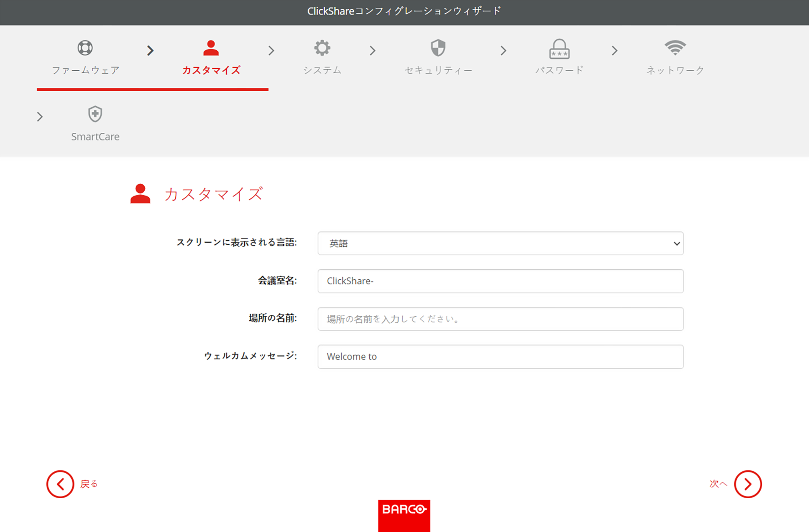The width and height of the screenshot is (809, 532).
Task: Click the large red person icon beside the heading
Action: click(x=140, y=194)
